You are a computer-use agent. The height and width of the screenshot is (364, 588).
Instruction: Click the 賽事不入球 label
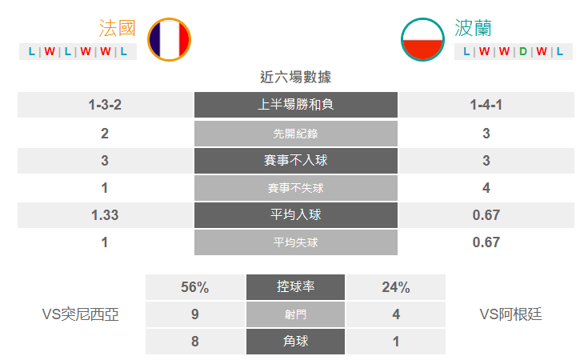pyautogui.click(x=296, y=161)
